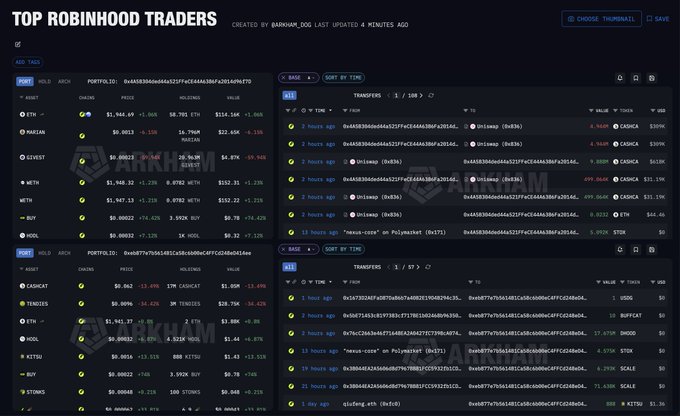Image resolution: width=680 pixels, height=416 pixels.
Task: Switch to ARCH tab in 0x4A5B304 portfolio
Action: 64,81
